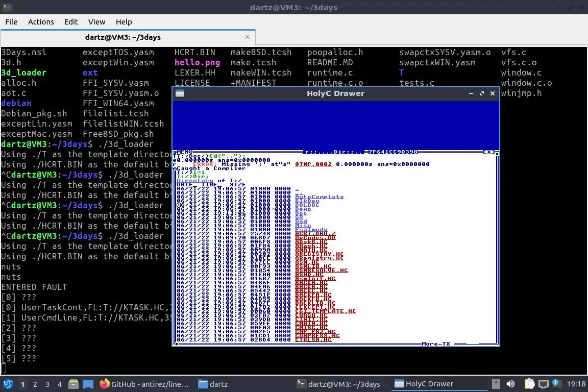The image size is (588, 392).
Task: Click the scroll marker at the window's bottom-left corner
Action: pyautogui.click(x=176, y=344)
